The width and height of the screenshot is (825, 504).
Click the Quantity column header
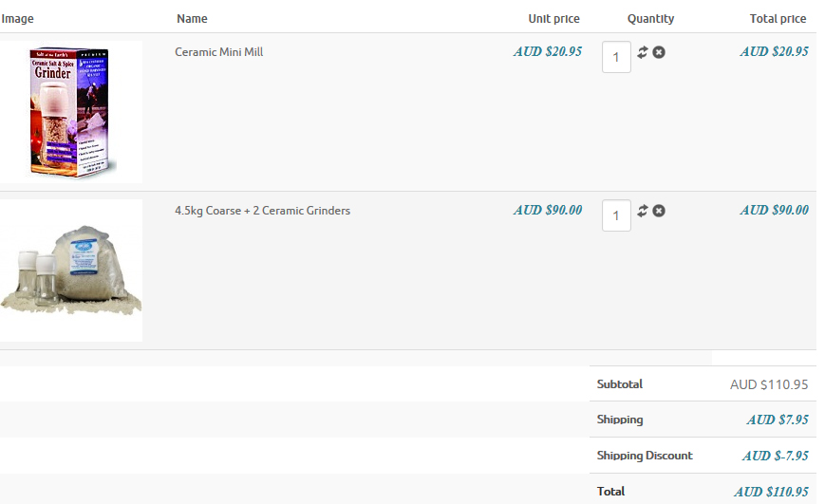pos(650,19)
